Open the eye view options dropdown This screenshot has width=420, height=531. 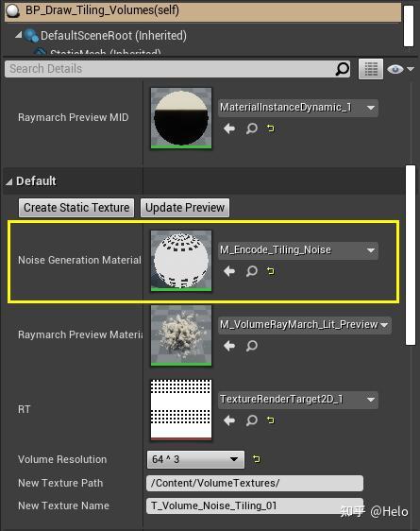coord(400,69)
